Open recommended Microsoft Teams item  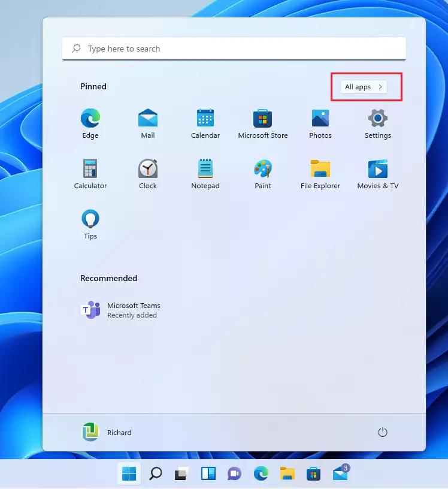click(120, 310)
